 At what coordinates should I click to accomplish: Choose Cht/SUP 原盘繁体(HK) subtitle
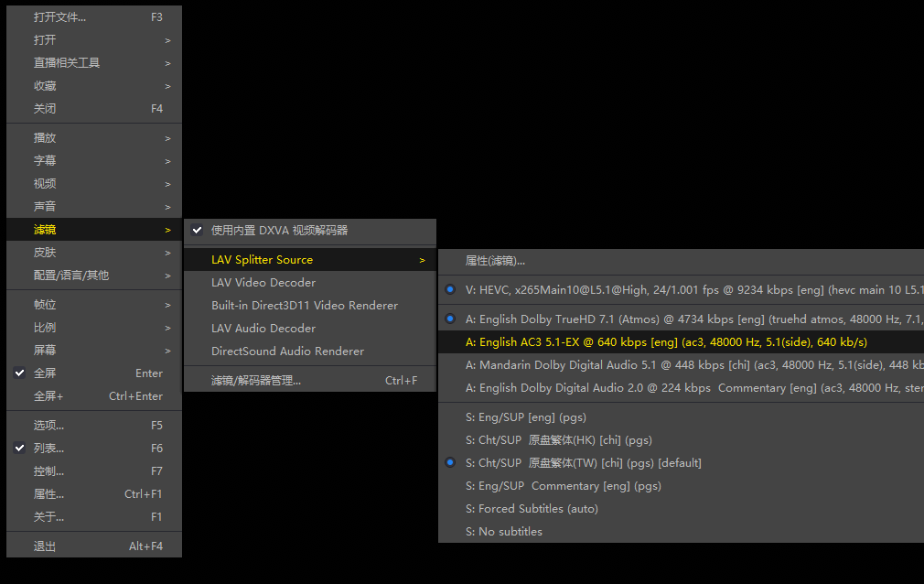click(x=682, y=440)
